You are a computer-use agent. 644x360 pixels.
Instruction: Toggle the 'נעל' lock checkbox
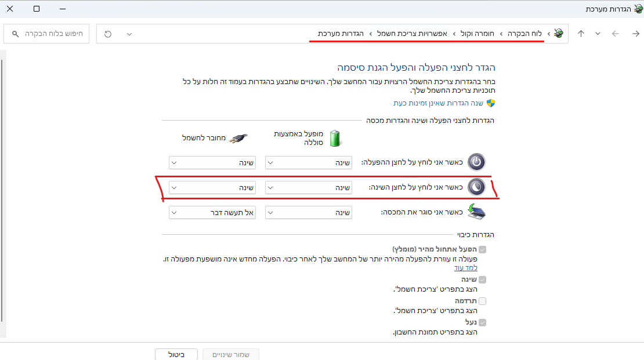483,322
